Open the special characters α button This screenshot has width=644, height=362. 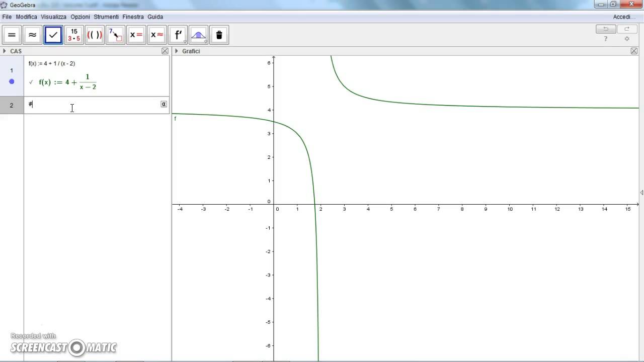click(164, 104)
